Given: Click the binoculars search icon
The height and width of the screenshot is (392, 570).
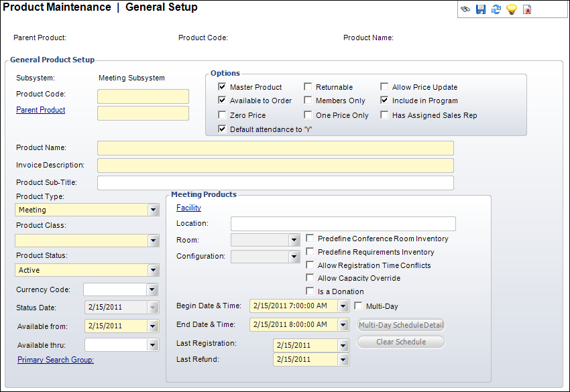Looking at the screenshot, I should coord(465,9).
